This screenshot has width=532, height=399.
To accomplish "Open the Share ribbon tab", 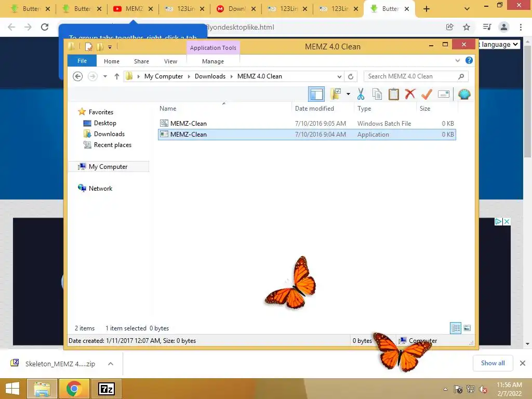I will [x=141, y=61].
